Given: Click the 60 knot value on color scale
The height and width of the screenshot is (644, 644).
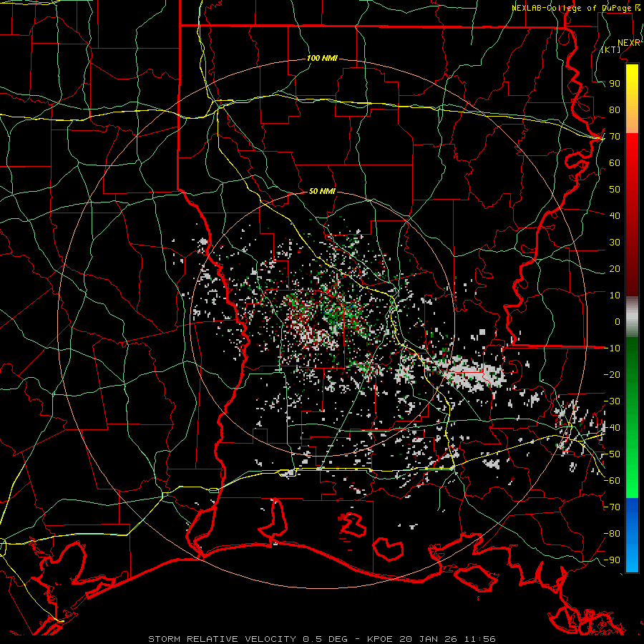Looking at the screenshot, I should pyautogui.click(x=615, y=162).
